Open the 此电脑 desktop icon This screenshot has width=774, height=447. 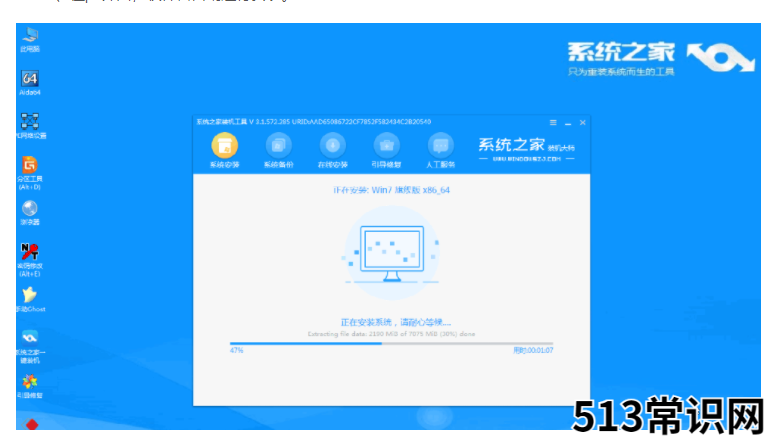click(x=30, y=40)
